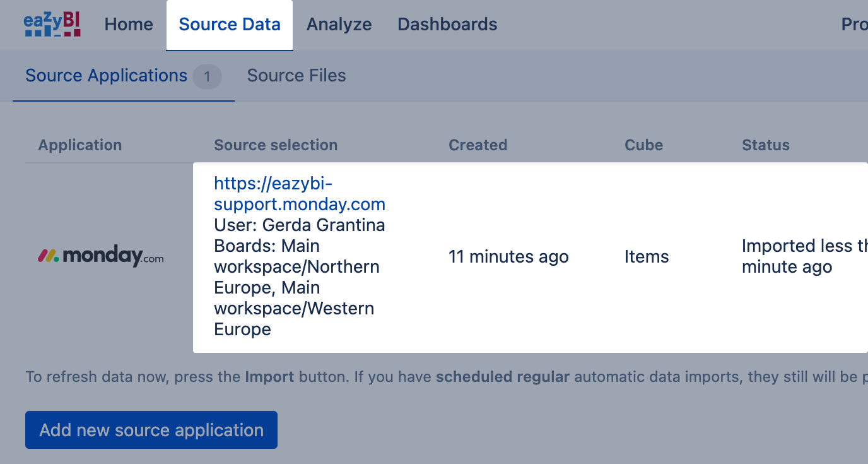868x464 pixels.
Task: Switch to the Source Files tab
Action: coord(296,76)
